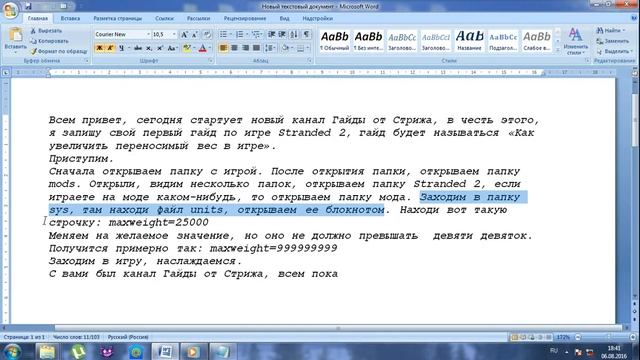Switch to the Вид tab

point(284,18)
